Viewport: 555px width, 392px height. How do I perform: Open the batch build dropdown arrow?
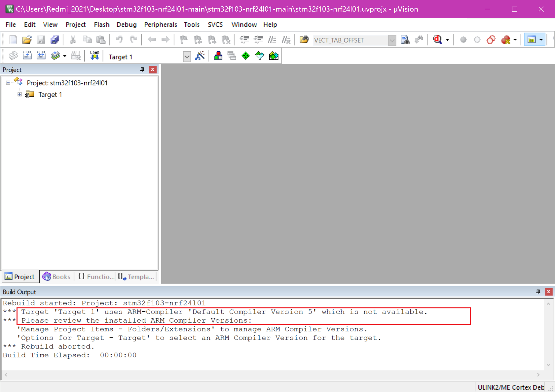tap(65, 56)
